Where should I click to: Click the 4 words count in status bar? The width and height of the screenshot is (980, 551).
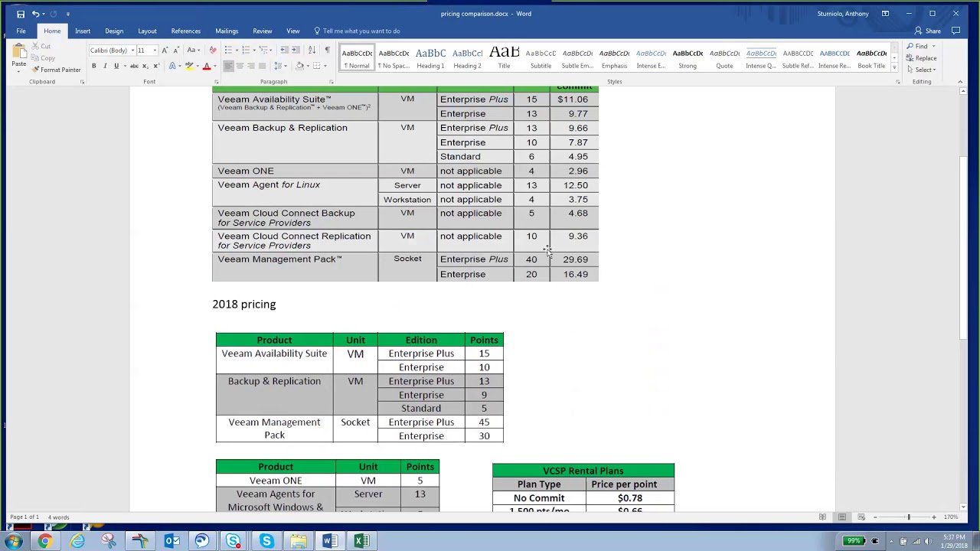click(58, 517)
